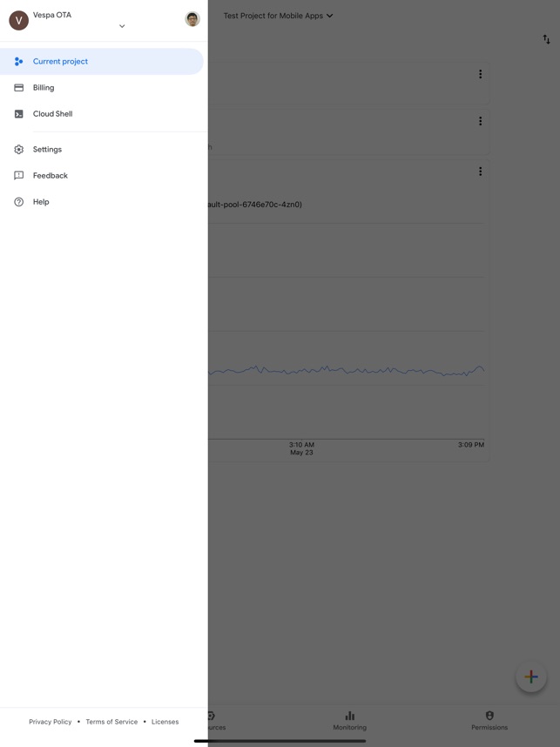The height and width of the screenshot is (747, 560).
Task: Click the Feedback speech bubble icon
Action: [18, 176]
